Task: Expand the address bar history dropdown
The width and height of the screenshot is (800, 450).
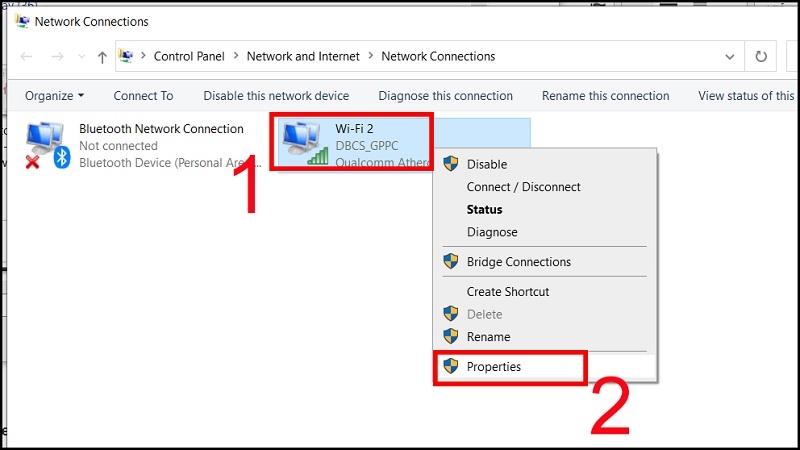Action: tap(730, 57)
